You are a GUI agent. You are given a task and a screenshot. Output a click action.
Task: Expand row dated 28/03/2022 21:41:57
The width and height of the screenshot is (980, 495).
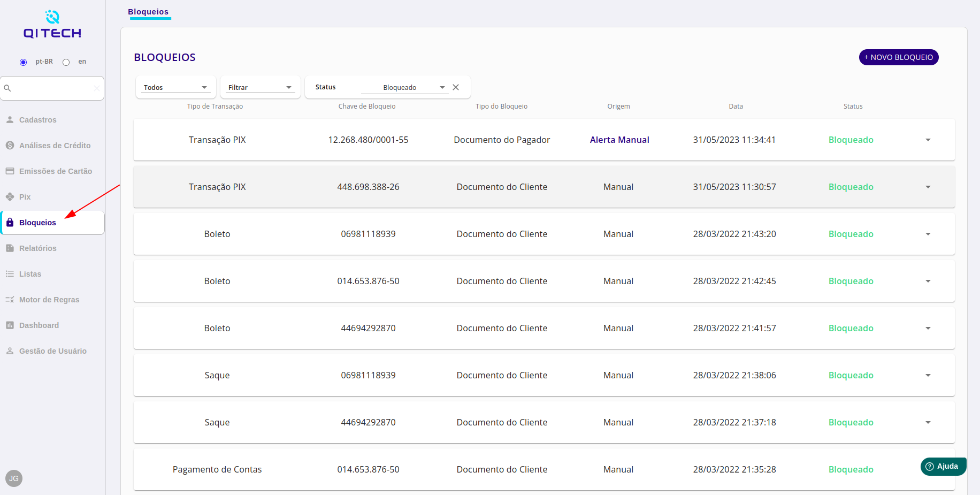pos(928,329)
